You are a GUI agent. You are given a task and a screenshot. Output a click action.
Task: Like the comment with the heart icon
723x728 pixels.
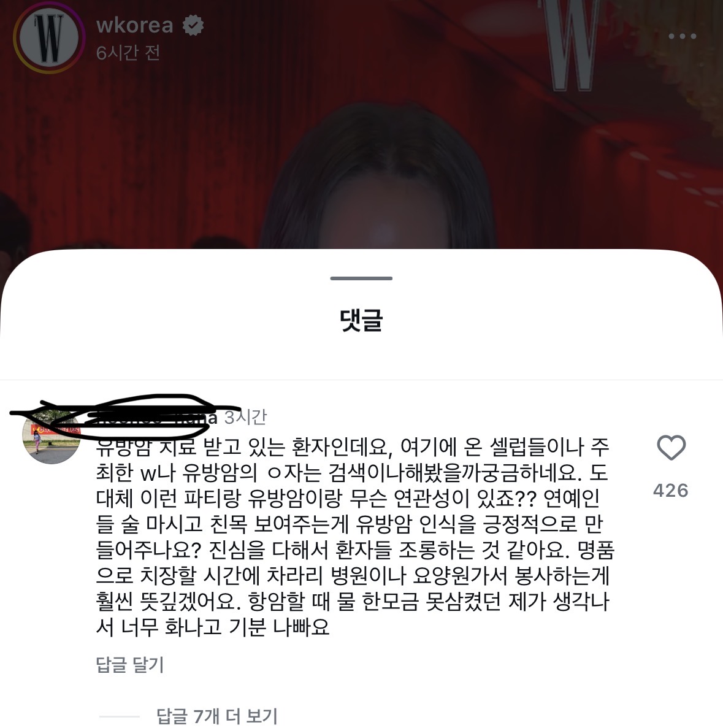[671, 448]
